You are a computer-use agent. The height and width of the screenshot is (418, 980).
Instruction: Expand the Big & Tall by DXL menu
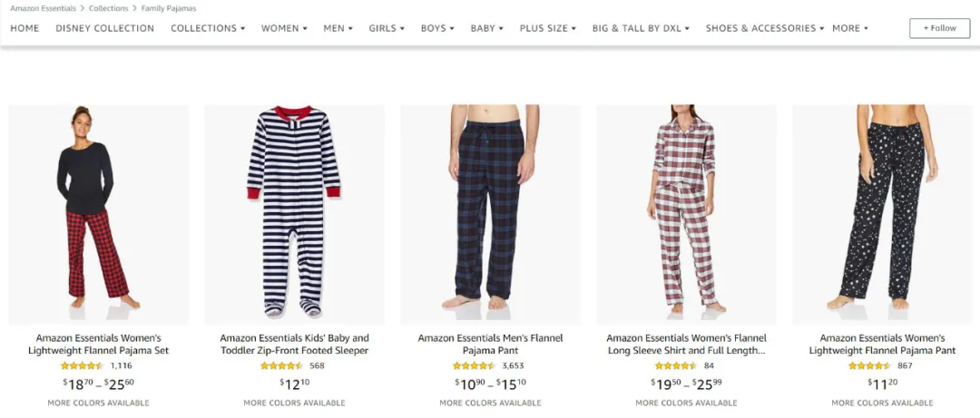click(641, 28)
